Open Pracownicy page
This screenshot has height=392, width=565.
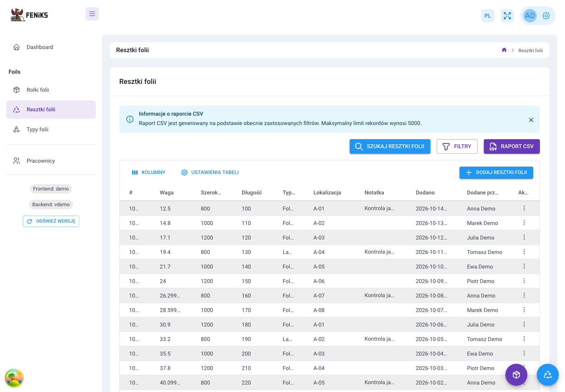point(51,161)
